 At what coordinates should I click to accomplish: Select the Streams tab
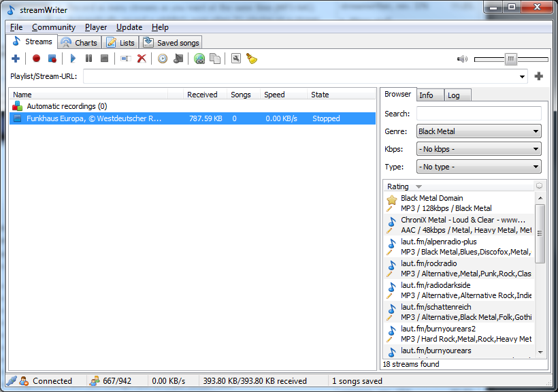32,42
